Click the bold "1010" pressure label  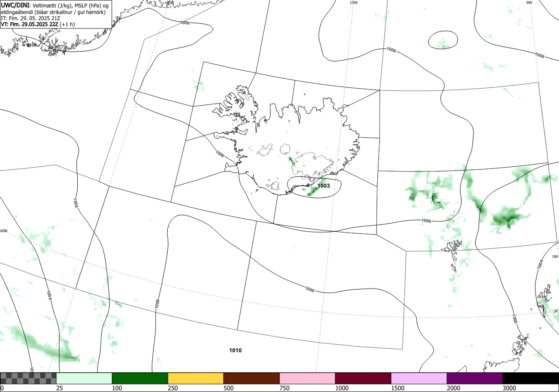[235, 350]
